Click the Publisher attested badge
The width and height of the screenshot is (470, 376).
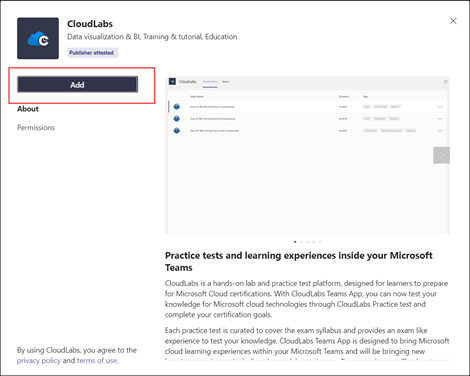click(92, 53)
